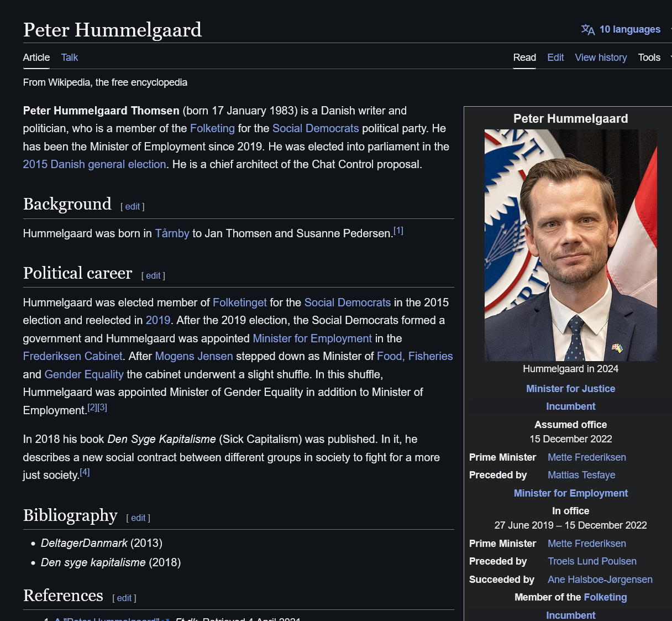Click 'Den syge kapitalisme (2018)' bibliography entry
672x621 pixels.
tap(111, 562)
